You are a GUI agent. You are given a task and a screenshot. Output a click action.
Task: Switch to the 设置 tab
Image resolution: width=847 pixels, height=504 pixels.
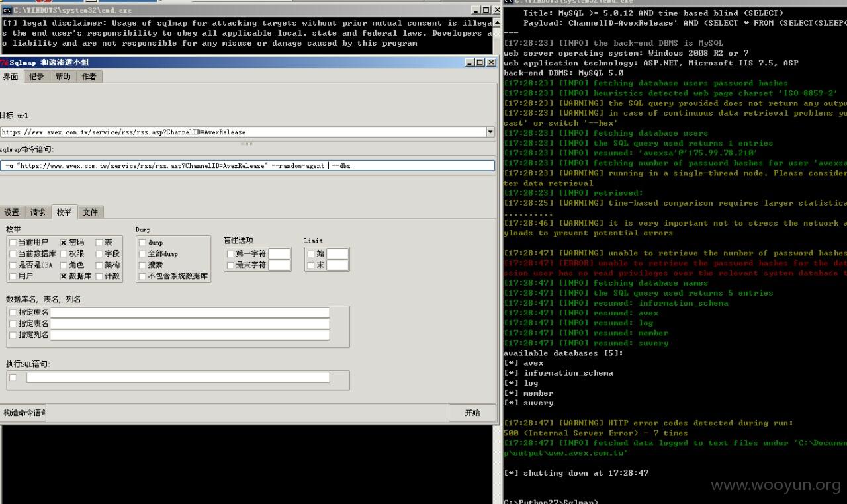(12, 212)
